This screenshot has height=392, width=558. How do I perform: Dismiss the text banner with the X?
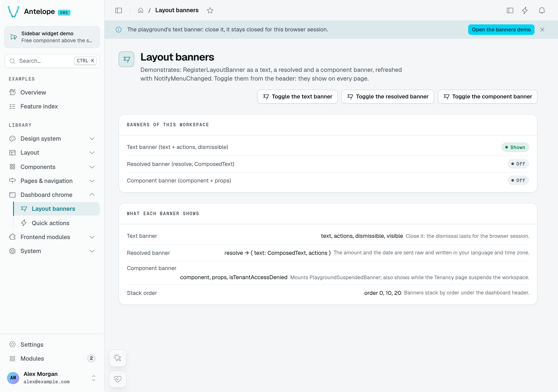click(542, 30)
